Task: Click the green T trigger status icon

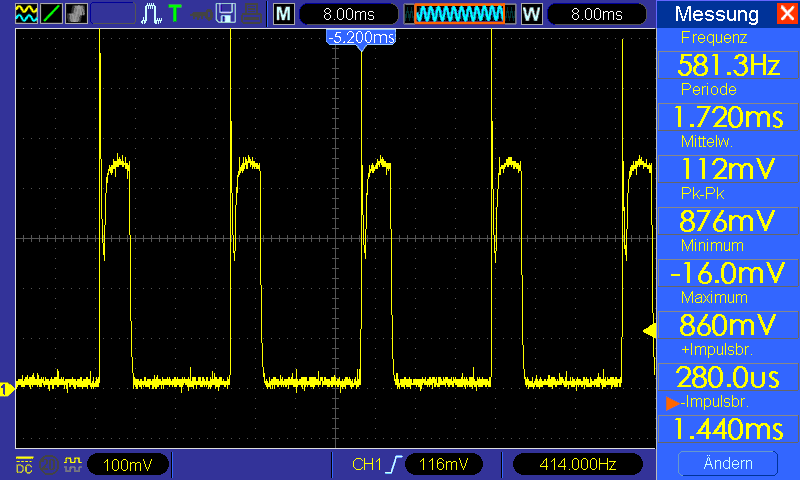Action: (x=176, y=14)
